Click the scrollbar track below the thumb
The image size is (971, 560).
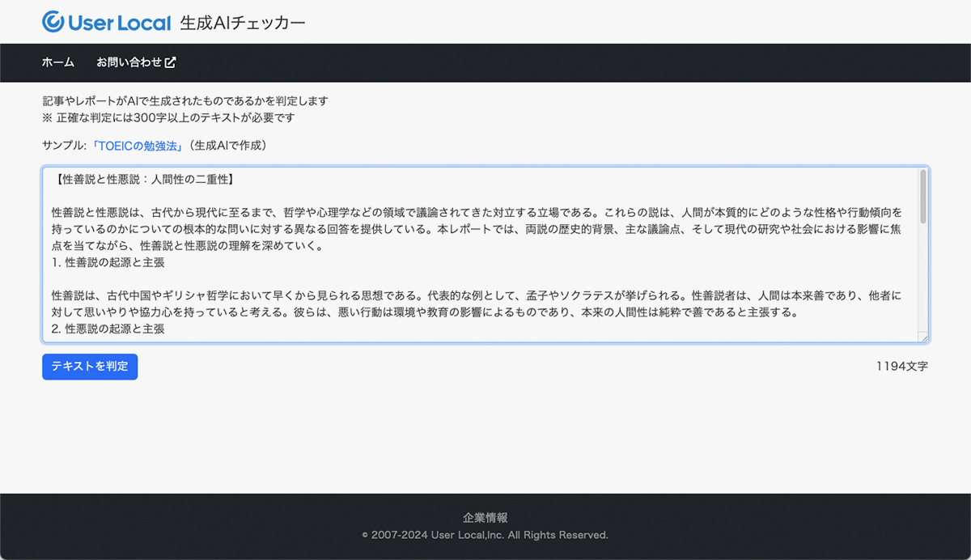923,283
